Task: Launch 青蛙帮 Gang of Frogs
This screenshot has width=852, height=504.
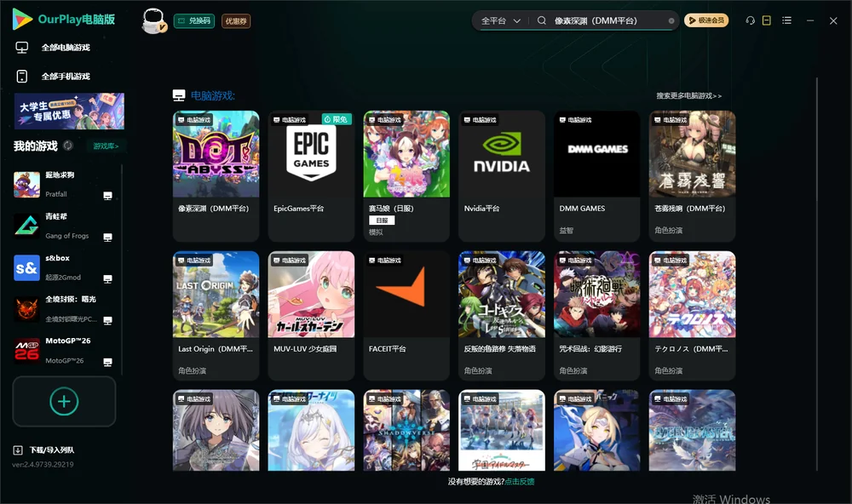Action: (x=62, y=226)
